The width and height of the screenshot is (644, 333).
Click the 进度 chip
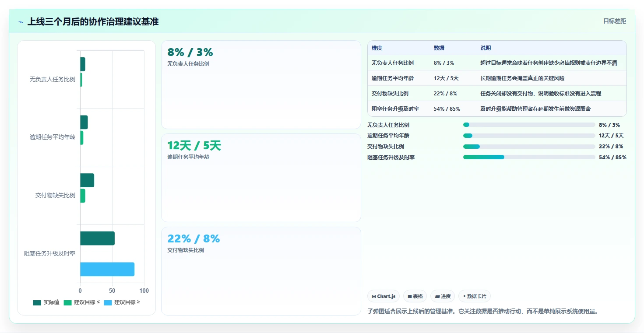[x=443, y=296]
